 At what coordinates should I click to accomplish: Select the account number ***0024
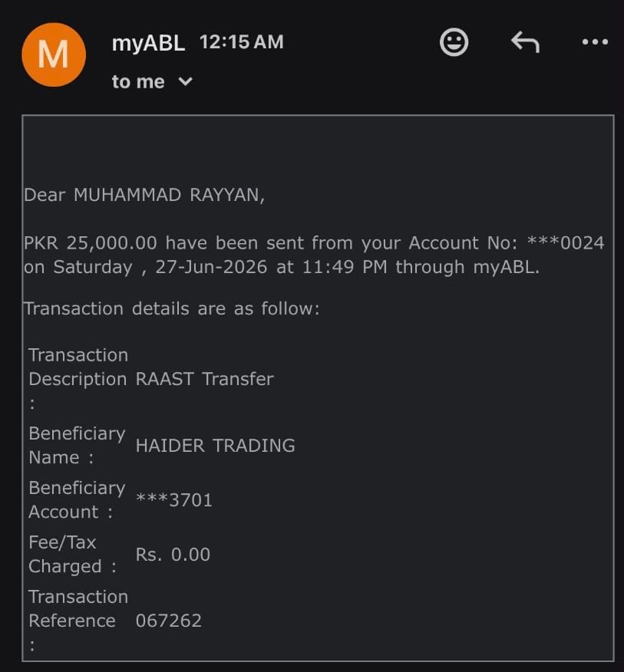566,243
